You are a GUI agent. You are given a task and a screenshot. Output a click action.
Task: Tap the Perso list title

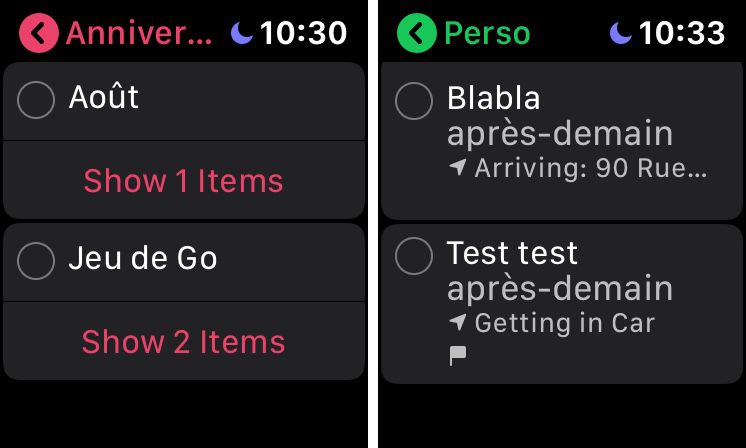pos(487,33)
